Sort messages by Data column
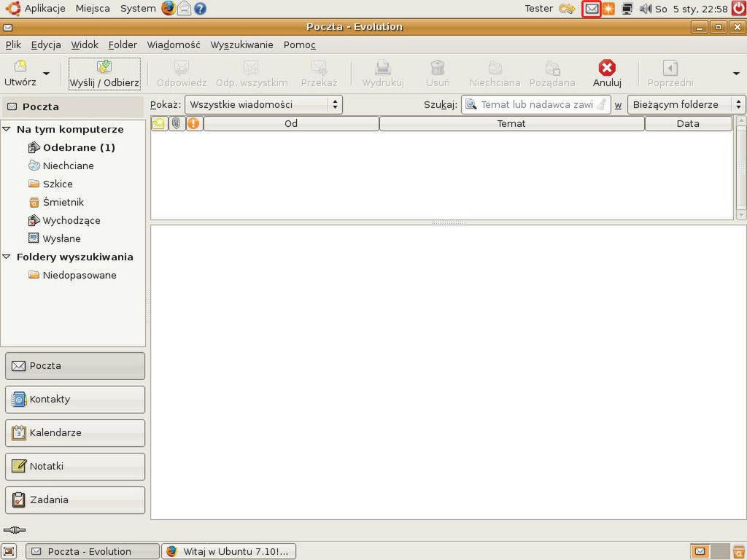 point(688,123)
